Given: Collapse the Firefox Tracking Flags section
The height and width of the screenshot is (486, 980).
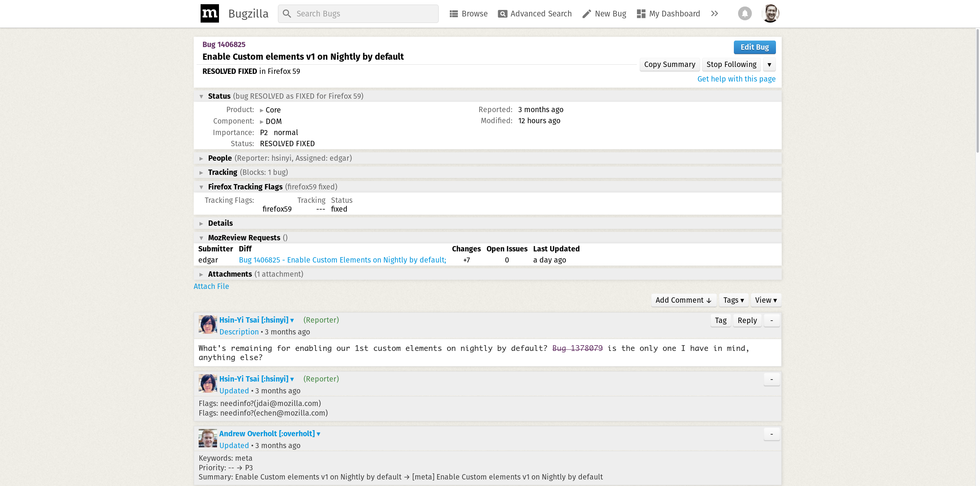Looking at the screenshot, I should [201, 187].
